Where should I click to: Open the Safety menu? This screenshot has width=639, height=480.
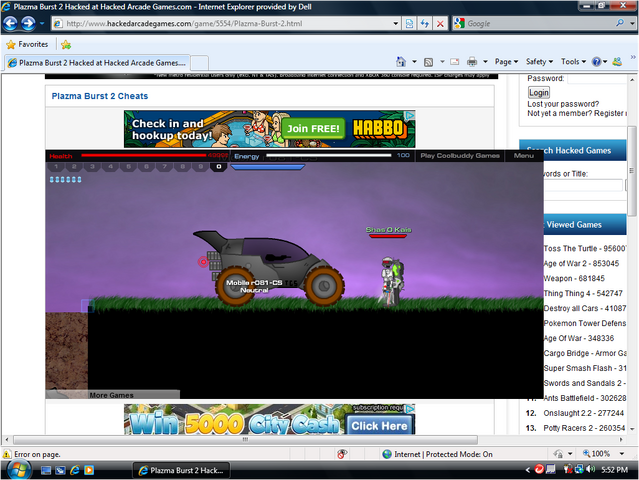539,62
